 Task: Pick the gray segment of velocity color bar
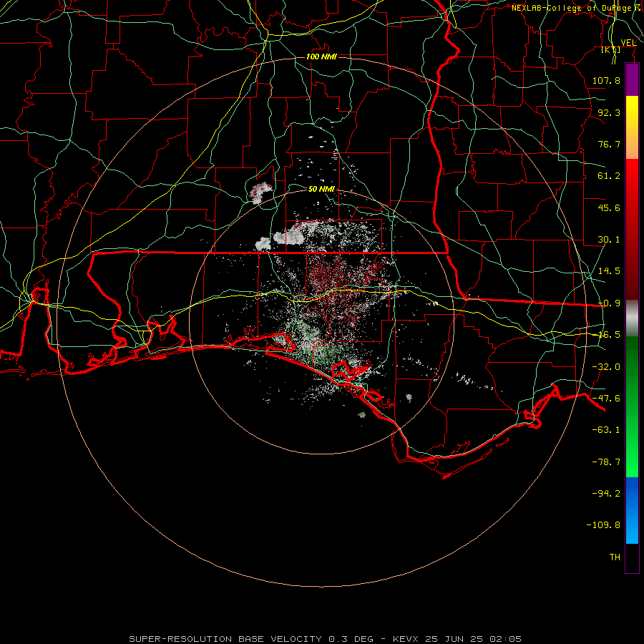coord(632,318)
